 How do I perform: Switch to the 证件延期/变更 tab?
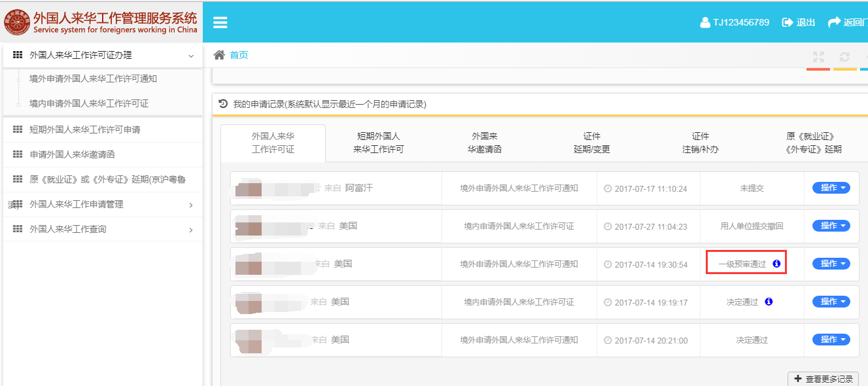click(591, 143)
